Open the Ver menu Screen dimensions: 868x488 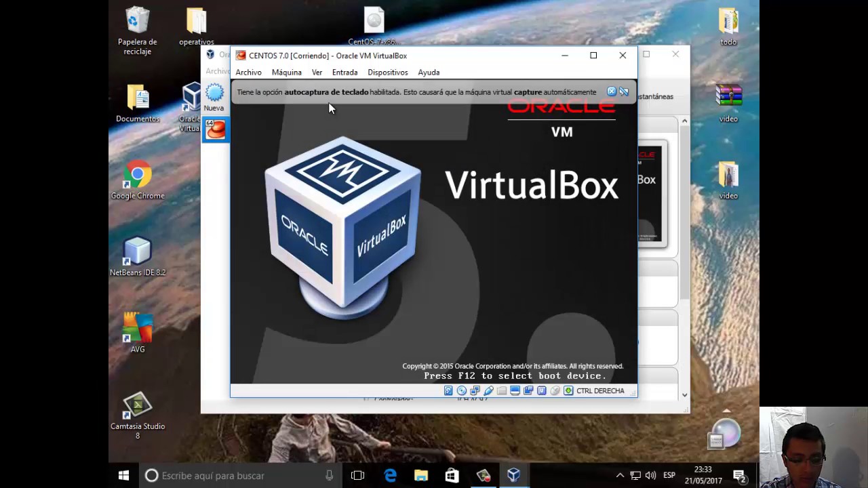point(317,73)
